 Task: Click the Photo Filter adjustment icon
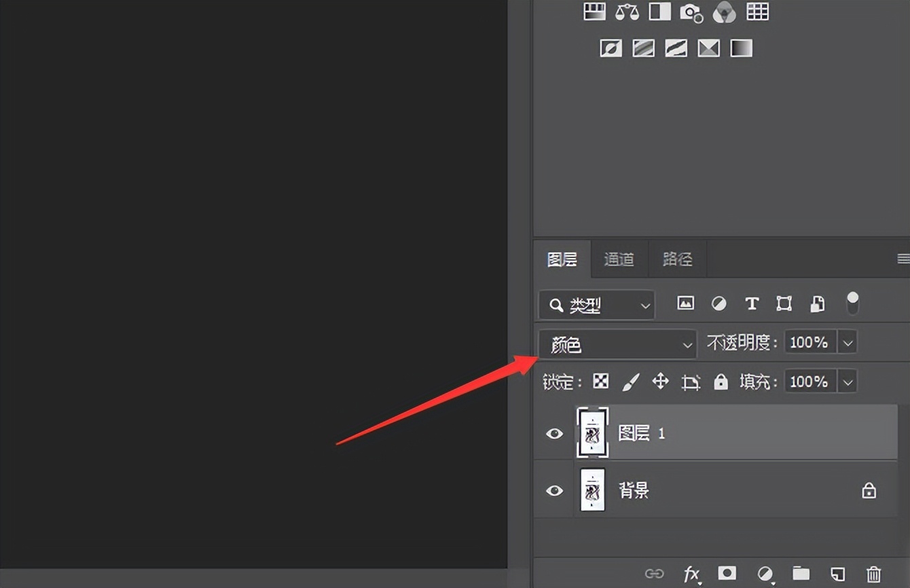691,12
